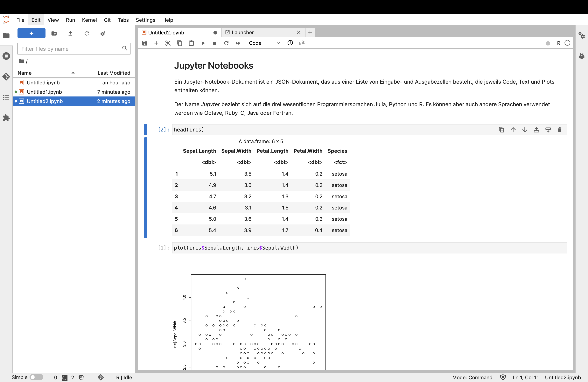Open the Run menu
588x382 pixels.
click(x=70, y=20)
